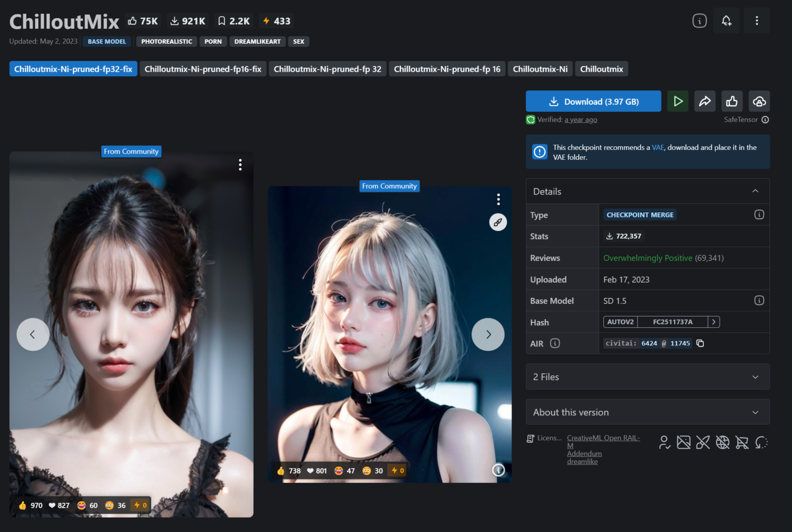
Task: Open the Hash expand arrow next to FC2511737A
Action: (x=714, y=322)
